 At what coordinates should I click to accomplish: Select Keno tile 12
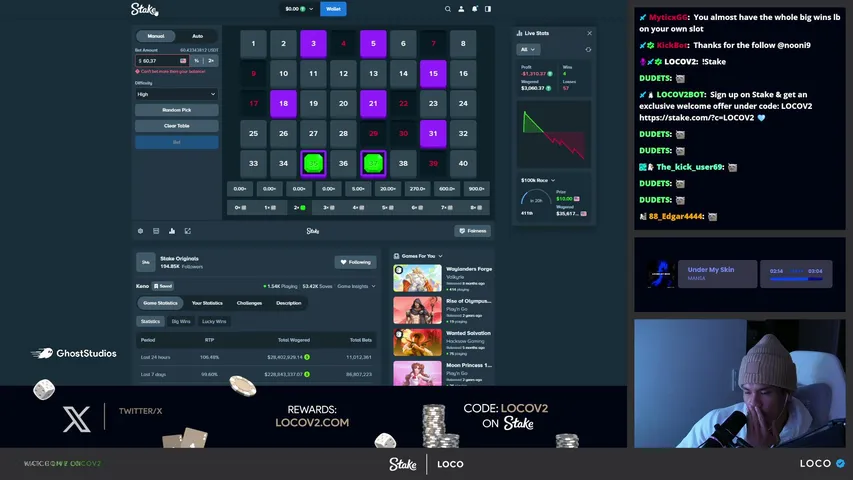point(343,73)
